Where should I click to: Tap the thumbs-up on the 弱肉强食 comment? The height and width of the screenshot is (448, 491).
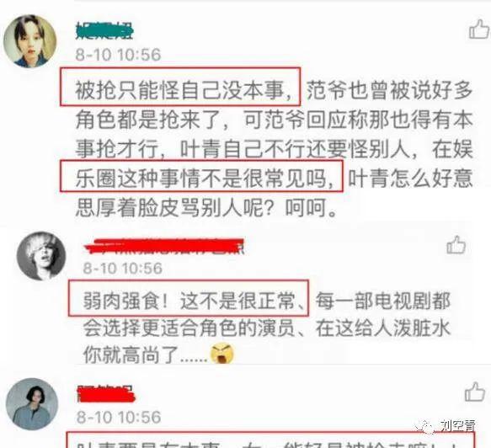(x=456, y=244)
